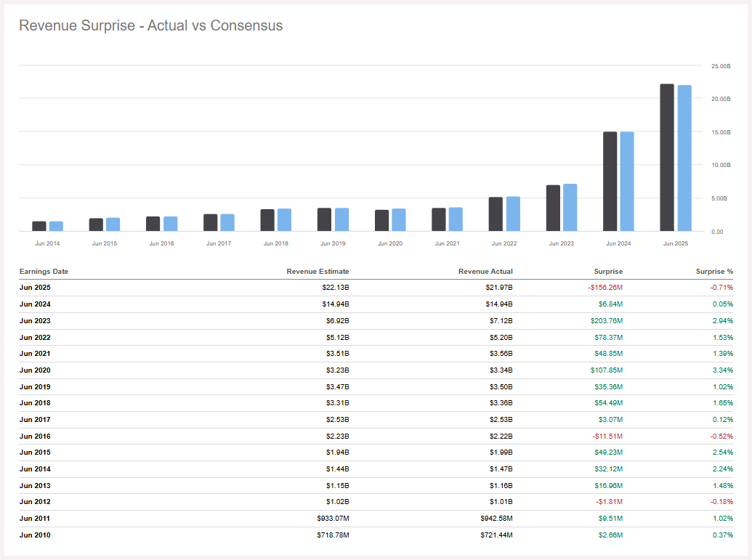This screenshot has height=560, width=752.
Task: Sort by the Revenue Actual column
Action: pyautogui.click(x=485, y=271)
